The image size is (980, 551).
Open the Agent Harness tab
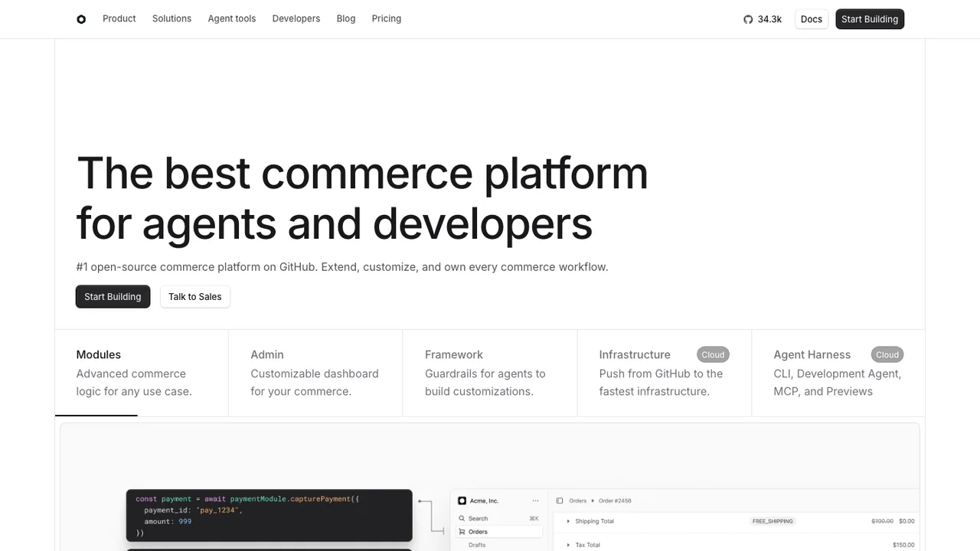coord(838,373)
